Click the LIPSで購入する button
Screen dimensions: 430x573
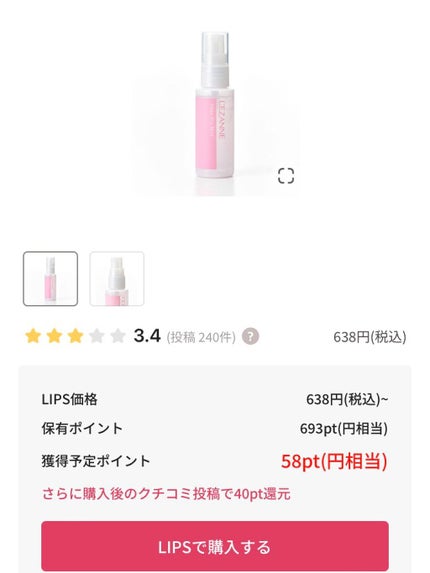tap(215, 546)
